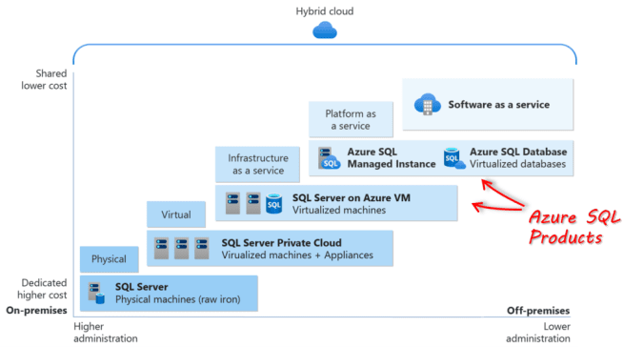Click the Azure SQL Database icon

click(x=454, y=158)
